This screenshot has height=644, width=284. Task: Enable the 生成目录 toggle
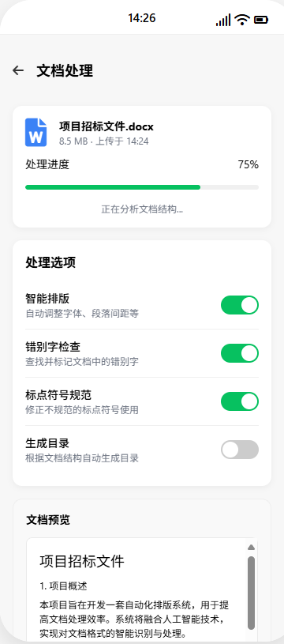[x=240, y=450]
